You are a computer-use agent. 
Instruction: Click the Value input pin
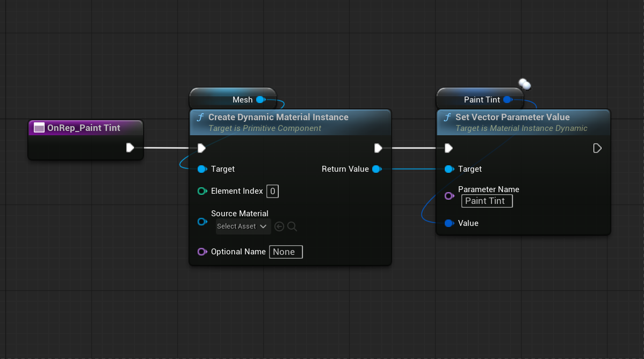click(x=449, y=223)
